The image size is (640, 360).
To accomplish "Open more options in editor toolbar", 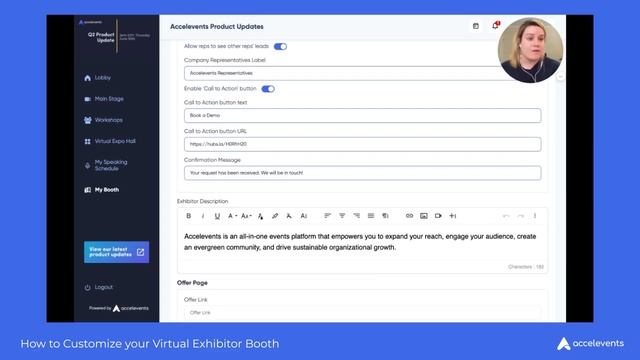I will click(535, 216).
